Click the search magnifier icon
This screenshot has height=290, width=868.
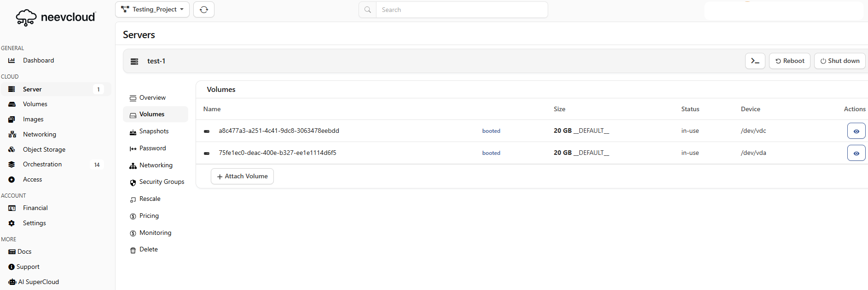click(368, 10)
